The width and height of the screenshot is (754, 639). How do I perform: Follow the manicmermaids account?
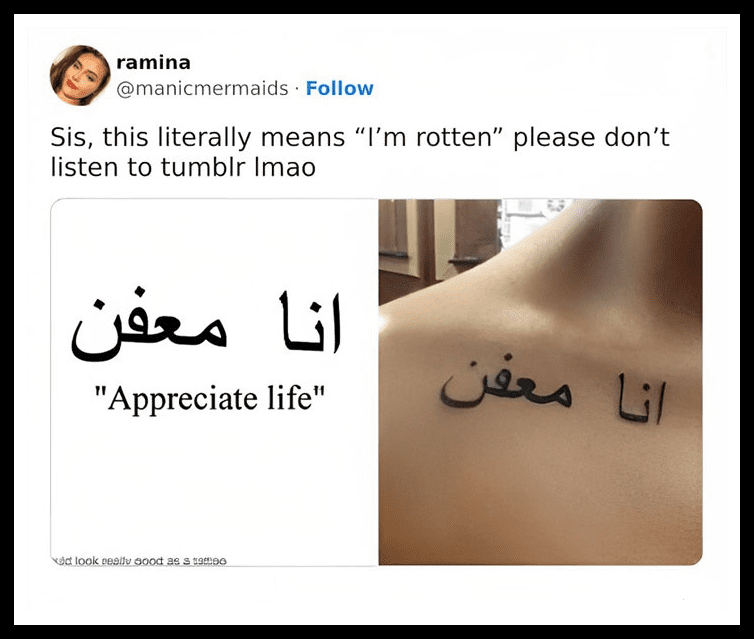tap(339, 88)
